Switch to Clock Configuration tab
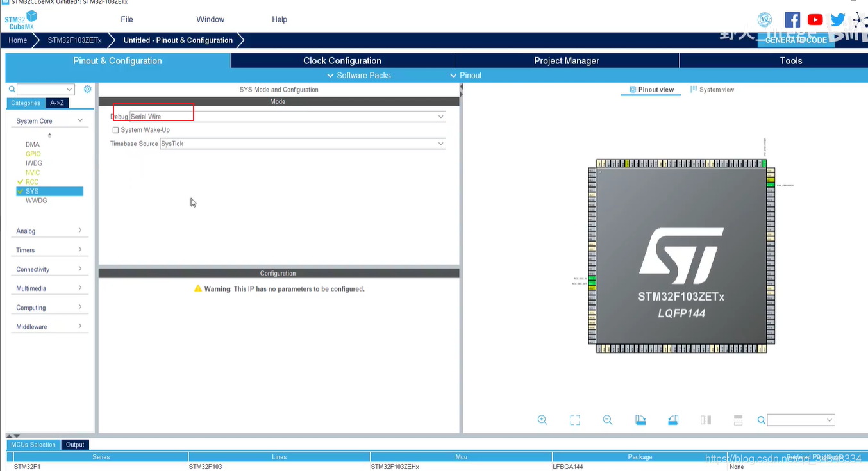The height and width of the screenshot is (471, 868). (x=342, y=61)
